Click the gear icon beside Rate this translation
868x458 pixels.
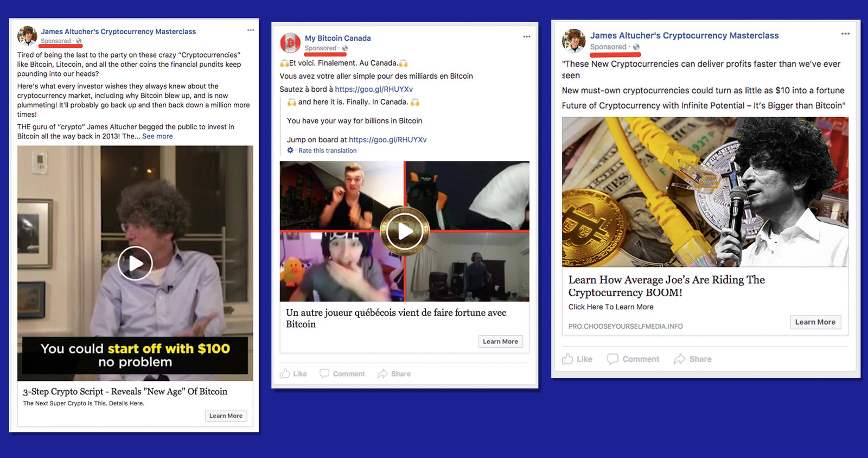click(290, 150)
